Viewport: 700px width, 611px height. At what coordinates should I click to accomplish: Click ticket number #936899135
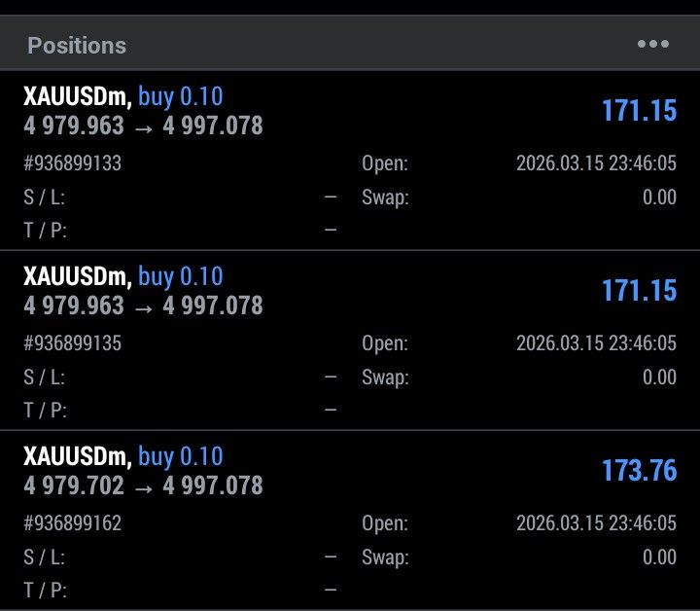point(73,343)
